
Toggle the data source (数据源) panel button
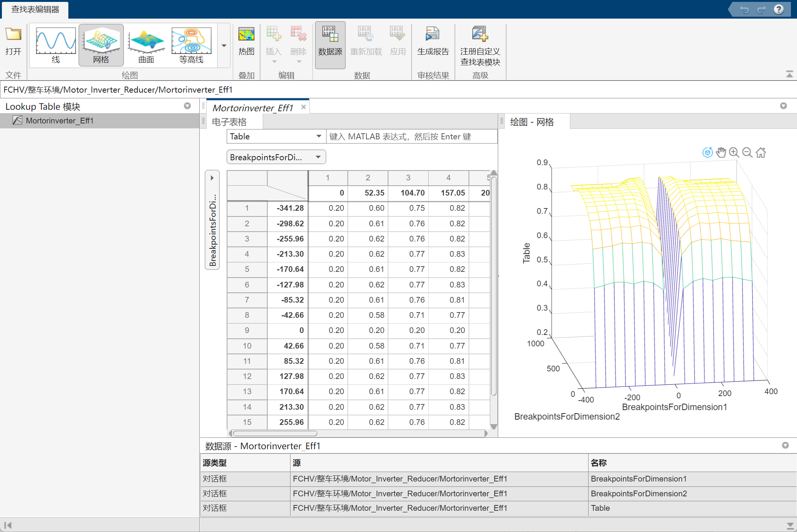point(330,45)
